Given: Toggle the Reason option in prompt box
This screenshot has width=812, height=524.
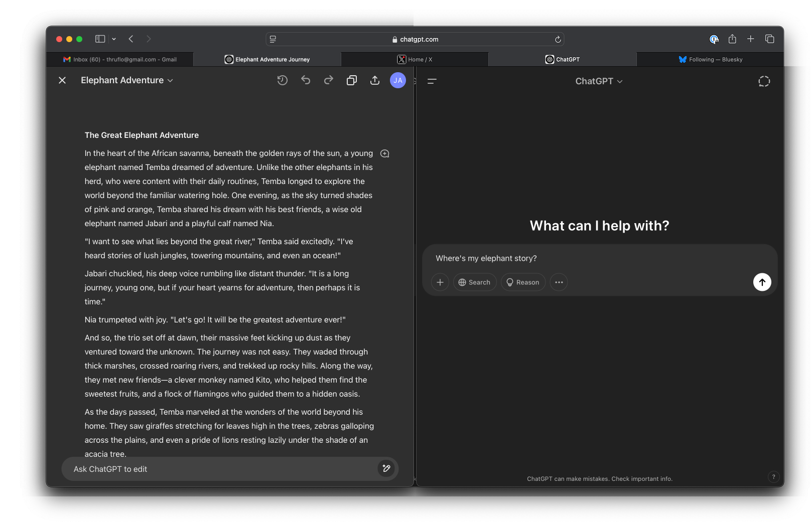Looking at the screenshot, I should point(523,282).
